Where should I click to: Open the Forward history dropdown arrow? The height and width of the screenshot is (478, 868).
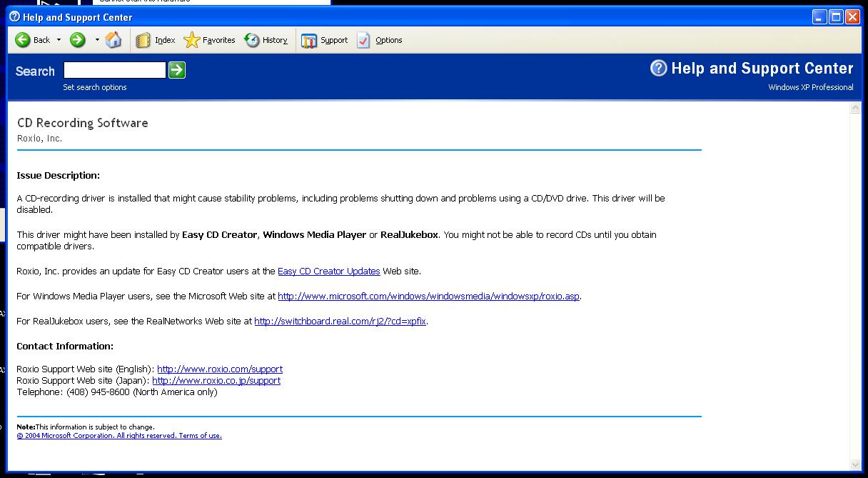pyautogui.click(x=97, y=40)
